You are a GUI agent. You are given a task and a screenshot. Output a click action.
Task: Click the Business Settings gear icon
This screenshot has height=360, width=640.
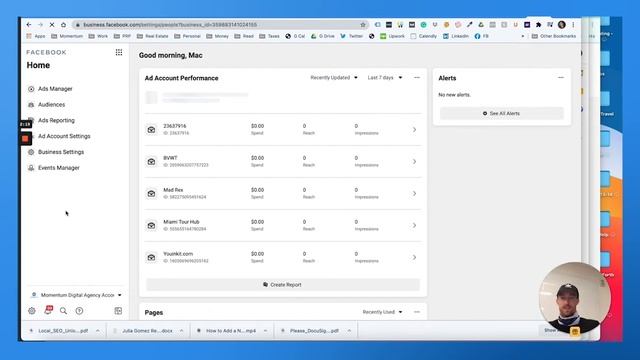pyautogui.click(x=31, y=152)
